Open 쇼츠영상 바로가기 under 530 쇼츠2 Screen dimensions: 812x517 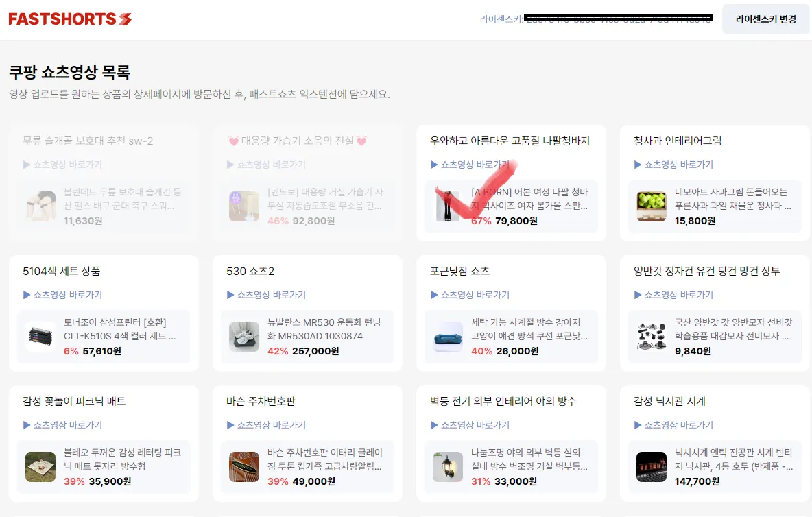(x=266, y=295)
